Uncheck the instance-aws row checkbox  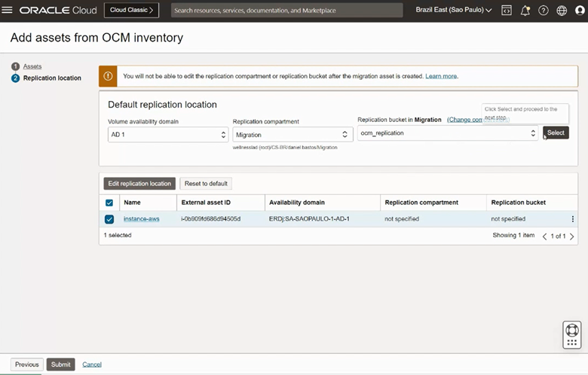pos(109,219)
